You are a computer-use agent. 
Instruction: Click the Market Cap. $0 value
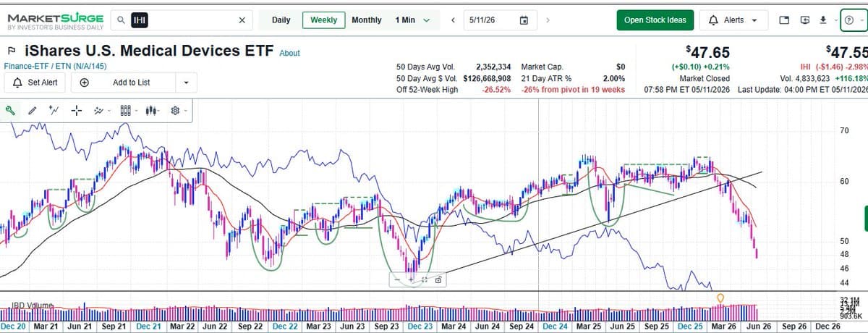pyautogui.click(x=619, y=66)
